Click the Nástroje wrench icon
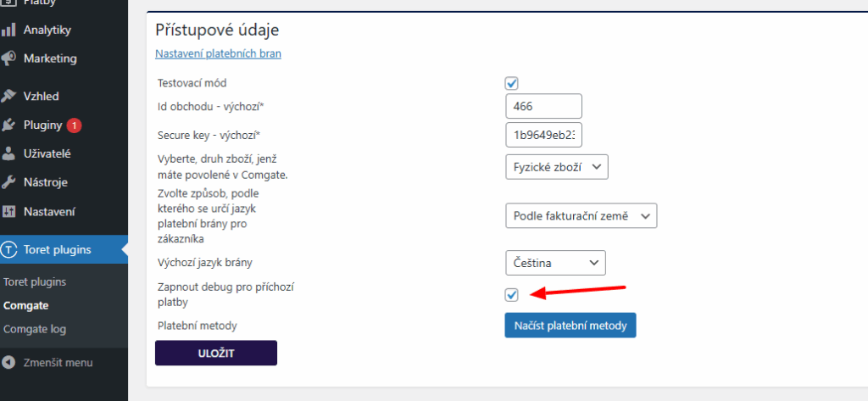 (x=8, y=183)
